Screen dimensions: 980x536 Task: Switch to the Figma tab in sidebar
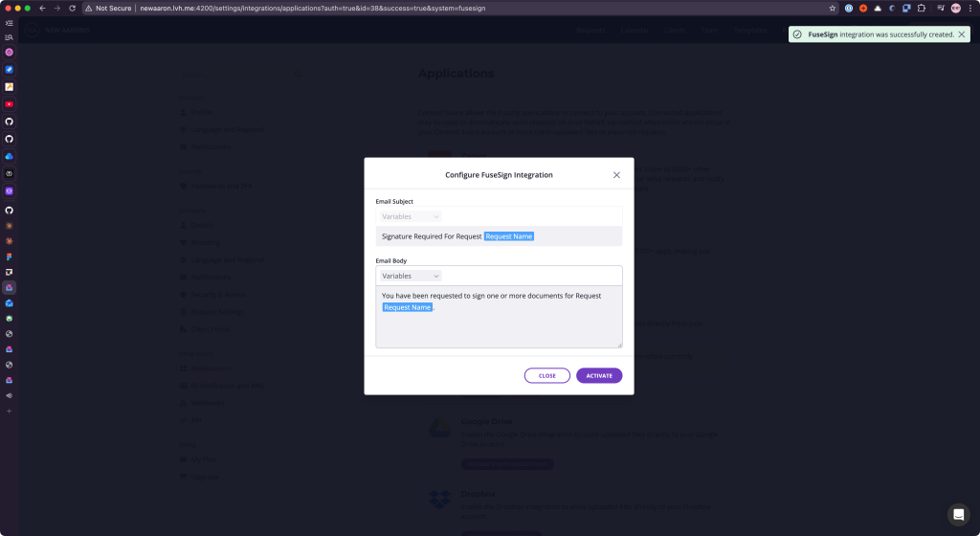tap(9, 257)
